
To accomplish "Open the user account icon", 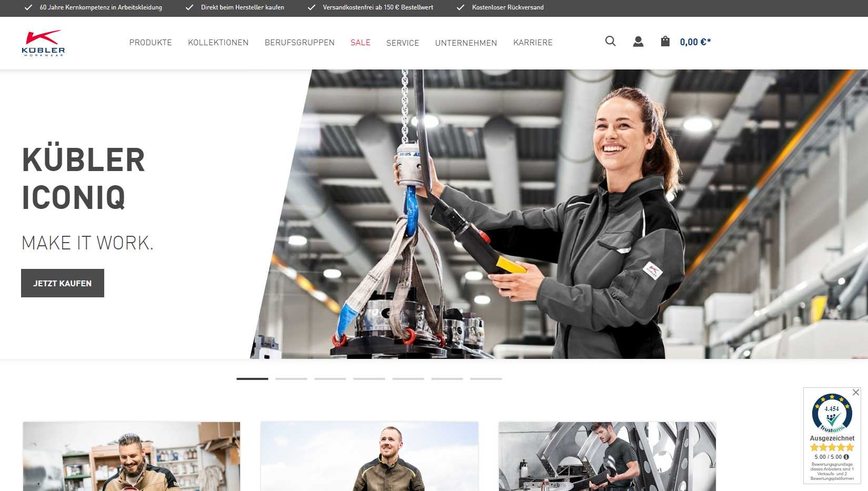I will [x=638, y=42].
